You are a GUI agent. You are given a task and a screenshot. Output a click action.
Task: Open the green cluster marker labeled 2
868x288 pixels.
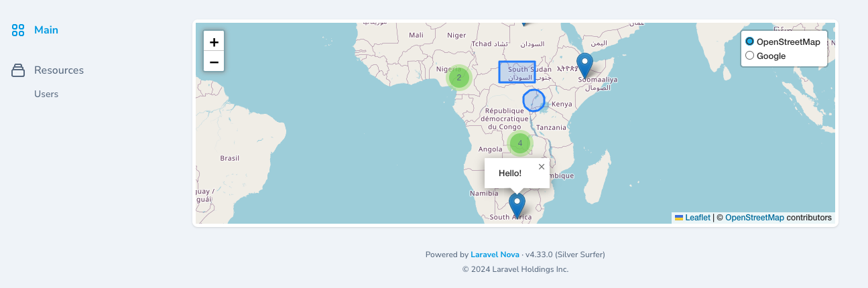458,78
